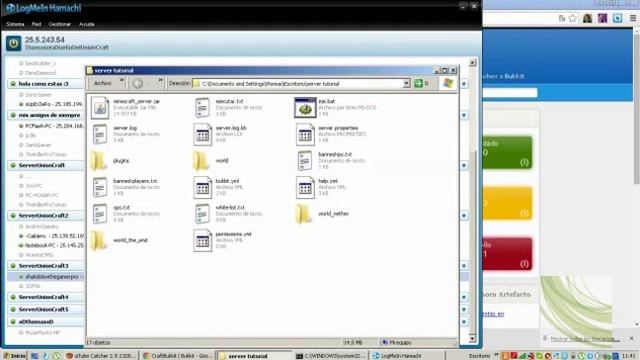640x360 pixels.
Task: Expand the Archivo toolbar chevron
Action: tap(121, 80)
